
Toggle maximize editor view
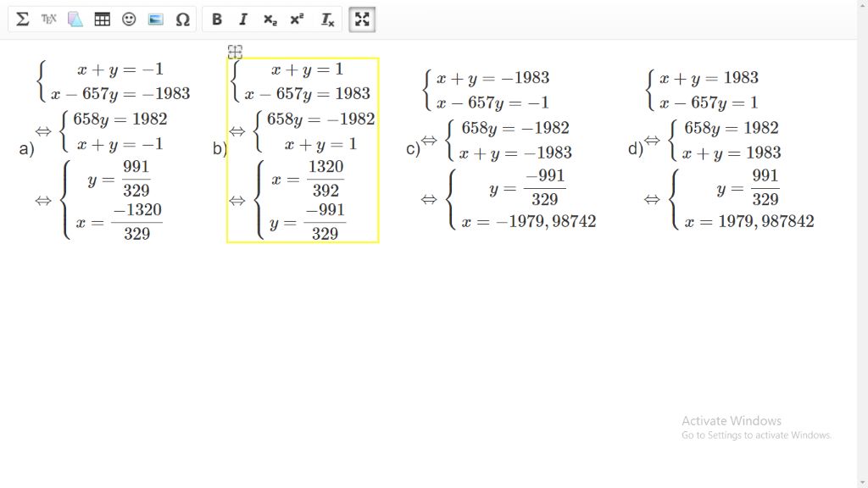point(362,19)
